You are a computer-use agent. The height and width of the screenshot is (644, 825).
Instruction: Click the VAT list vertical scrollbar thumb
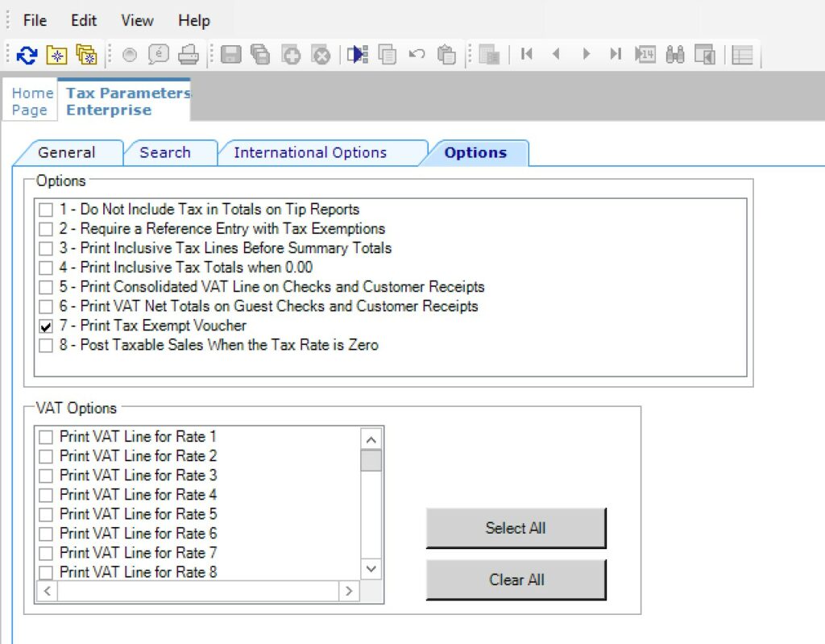(x=371, y=461)
